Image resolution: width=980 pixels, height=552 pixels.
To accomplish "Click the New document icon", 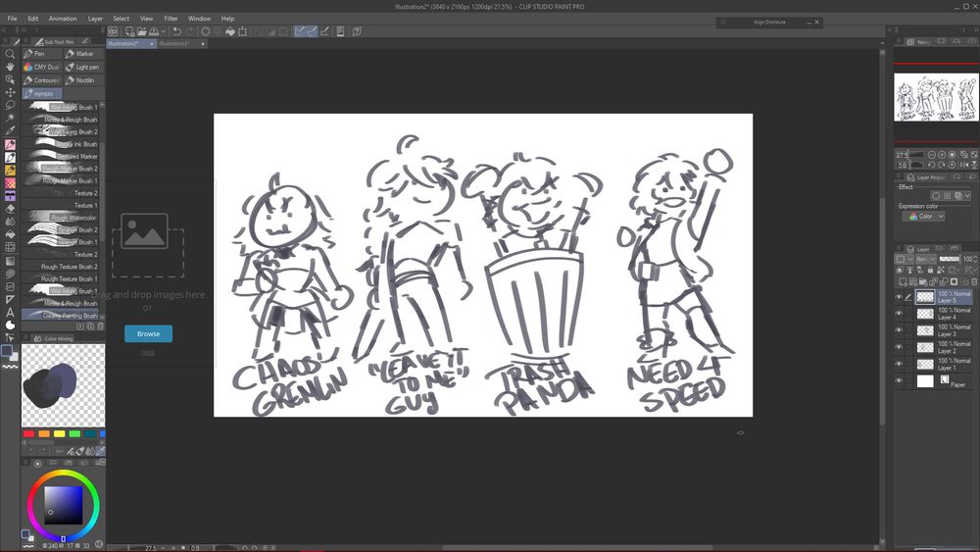I will [x=129, y=31].
